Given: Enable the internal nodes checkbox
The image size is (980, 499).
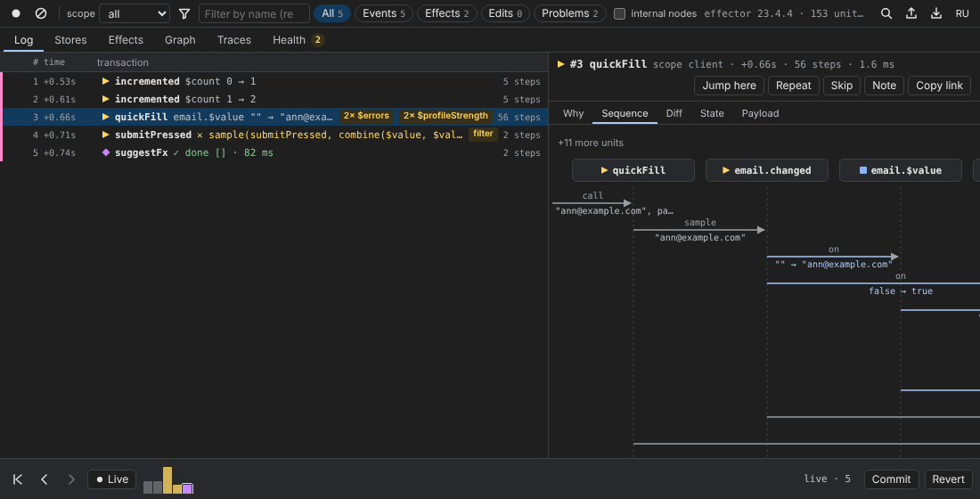Looking at the screenshot, I should coord(619,13).
